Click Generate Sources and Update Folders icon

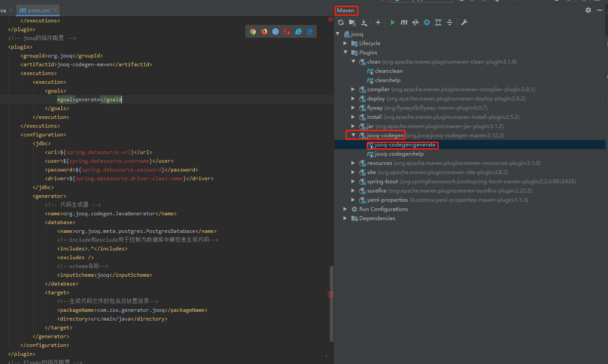(352, 22)
